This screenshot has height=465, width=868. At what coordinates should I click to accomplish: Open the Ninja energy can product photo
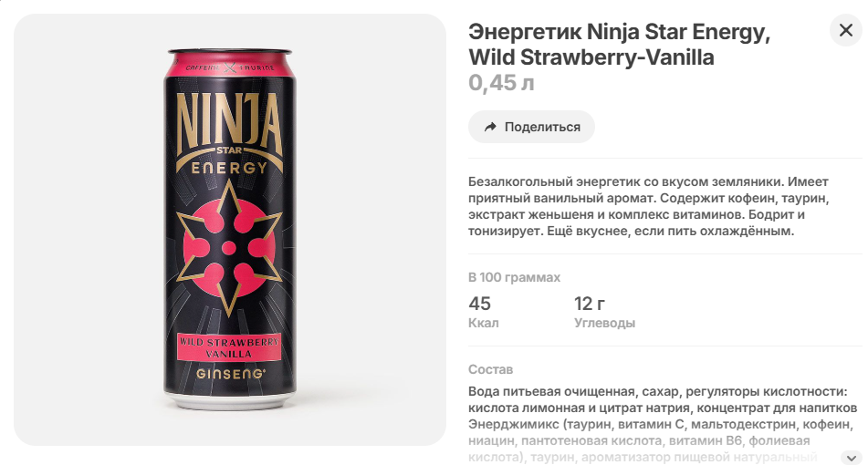click(x=230, y=230)
